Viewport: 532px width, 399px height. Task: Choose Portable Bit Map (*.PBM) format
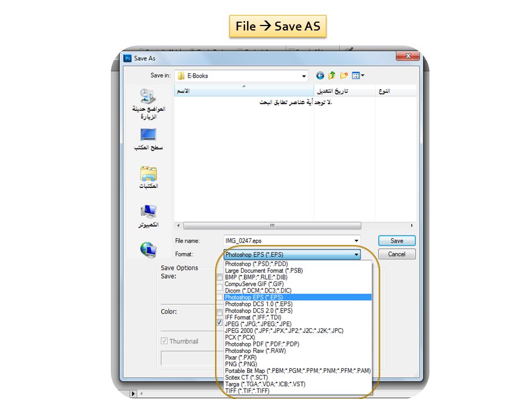click(298, 371)
